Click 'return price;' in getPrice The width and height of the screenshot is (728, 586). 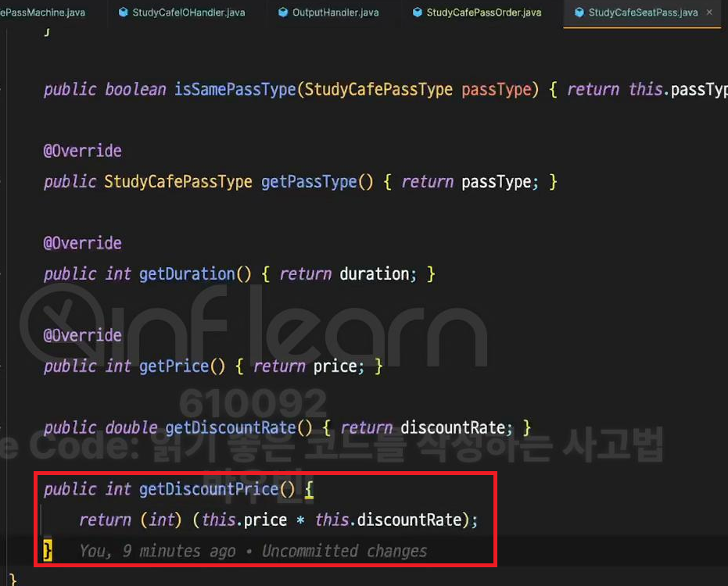click(309, 366)
